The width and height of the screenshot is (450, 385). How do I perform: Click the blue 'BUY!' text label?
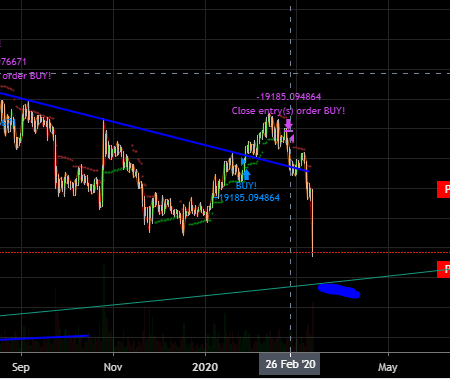(x=246, y=186)
